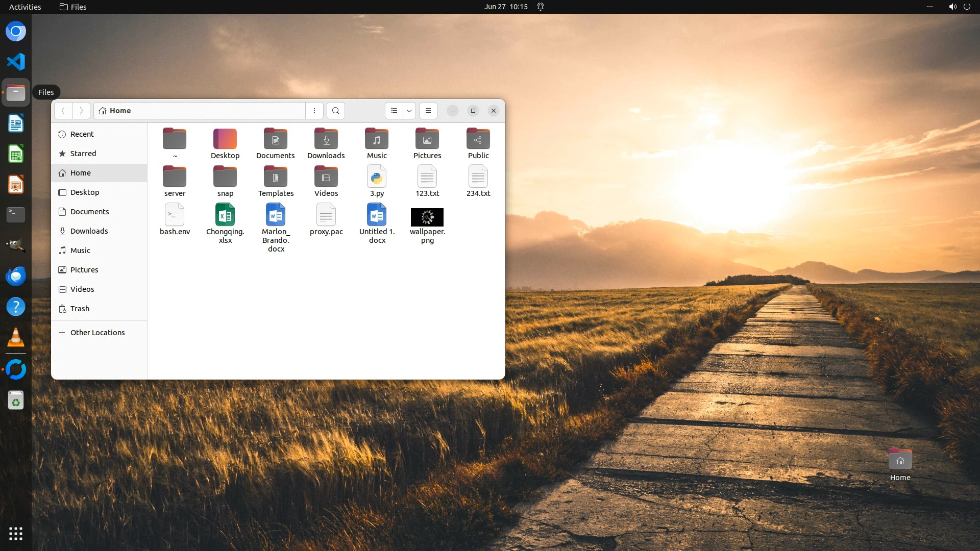
Task: Click the wallpaper.png thumbnail
Action: [x=427, y=217]
